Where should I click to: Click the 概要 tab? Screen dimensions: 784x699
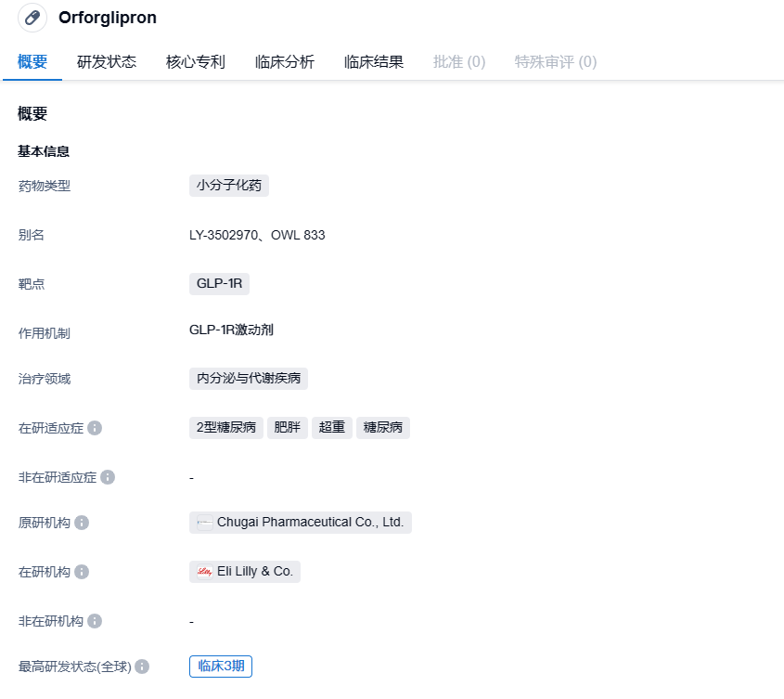coord(32,62)
